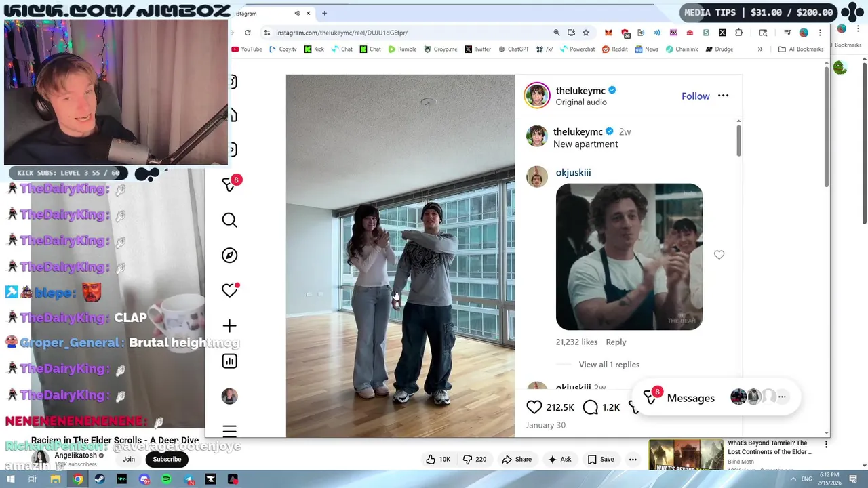
Task: Open the Cozy.tv bookmark
Action: pos(283,49)
